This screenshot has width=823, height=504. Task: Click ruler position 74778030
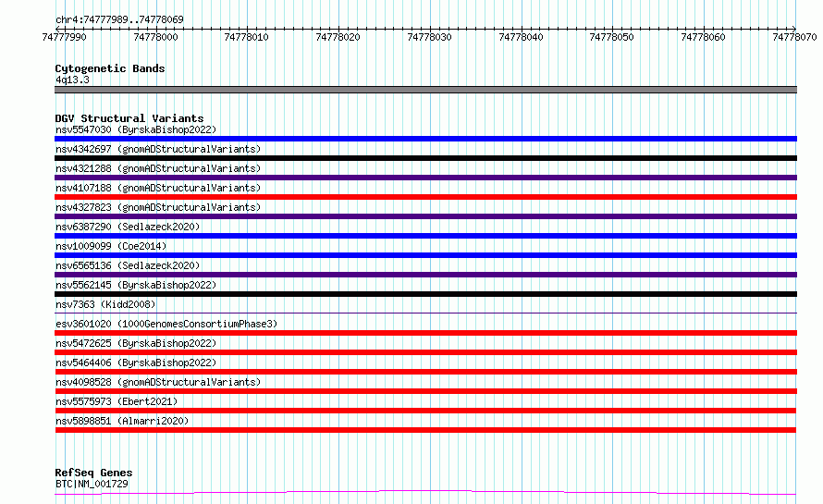pos(429,37)
